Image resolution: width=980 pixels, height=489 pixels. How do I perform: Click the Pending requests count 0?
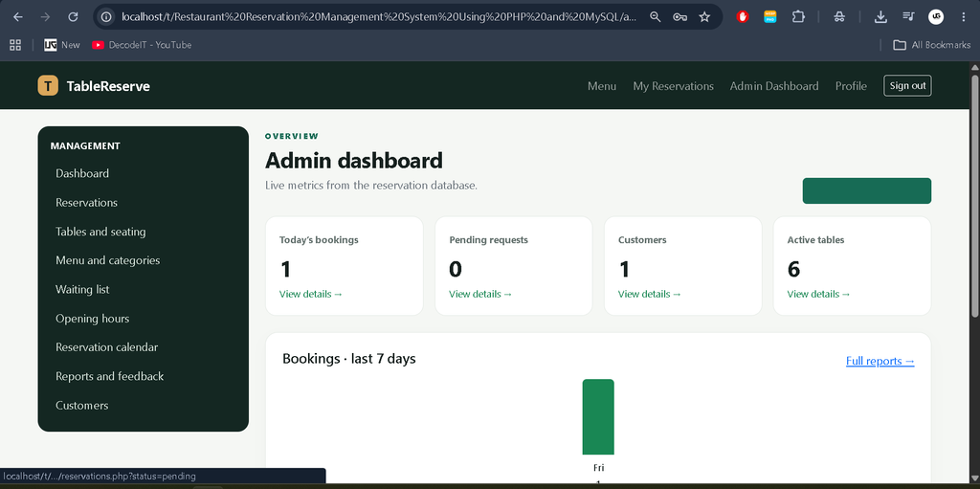coord(456,269)
